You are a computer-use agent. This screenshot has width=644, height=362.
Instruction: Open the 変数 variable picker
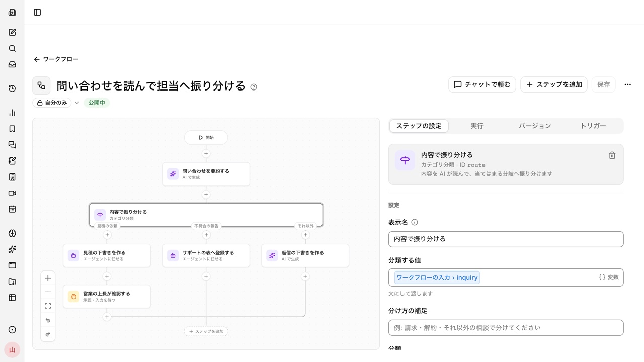(609, 277)
